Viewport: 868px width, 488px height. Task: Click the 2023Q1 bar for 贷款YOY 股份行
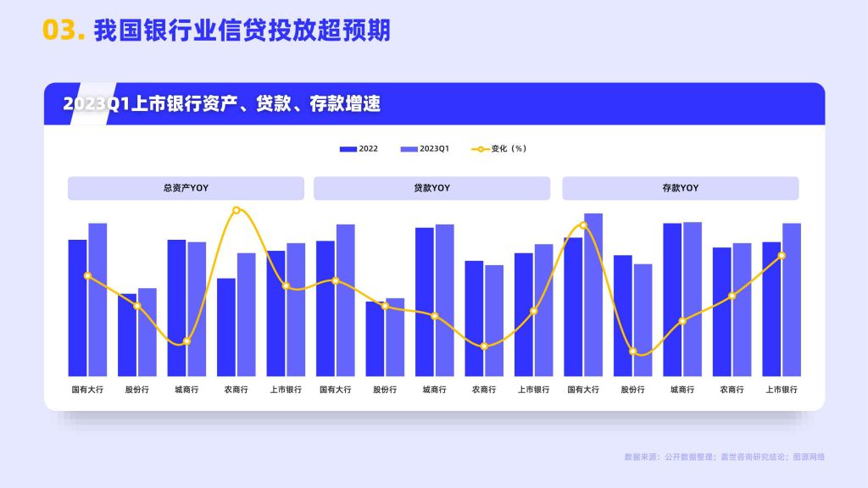pos(395,337)
